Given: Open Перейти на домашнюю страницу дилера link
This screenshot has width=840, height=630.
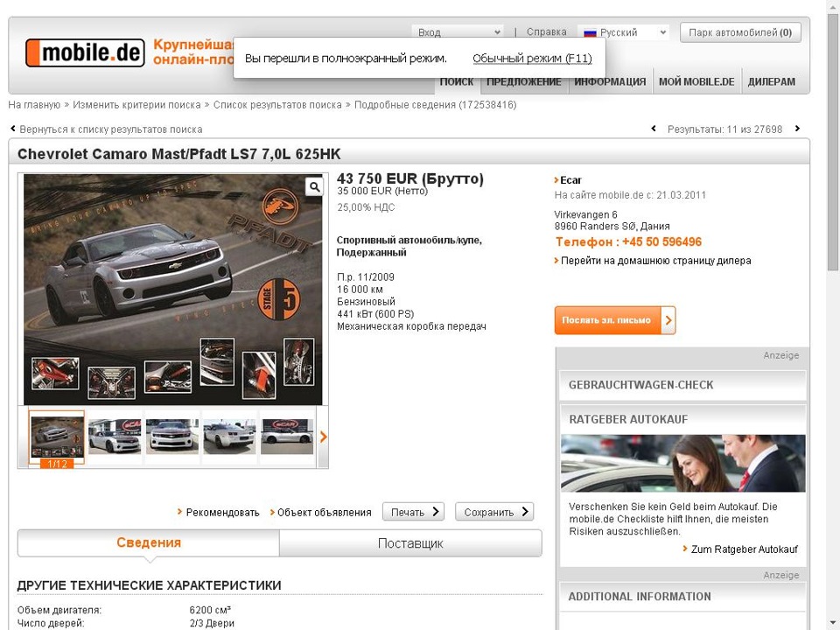Looking at the screenshot, I should (x=655, y=261).
